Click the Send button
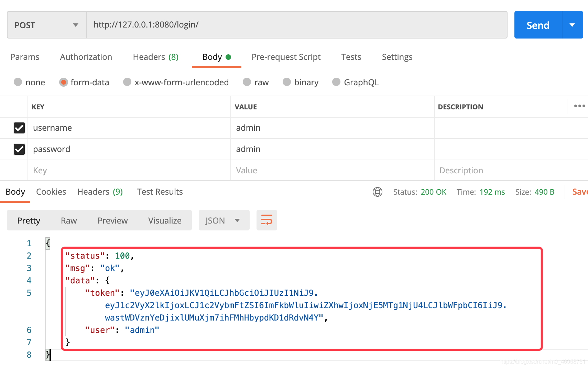 click(538, 25)
